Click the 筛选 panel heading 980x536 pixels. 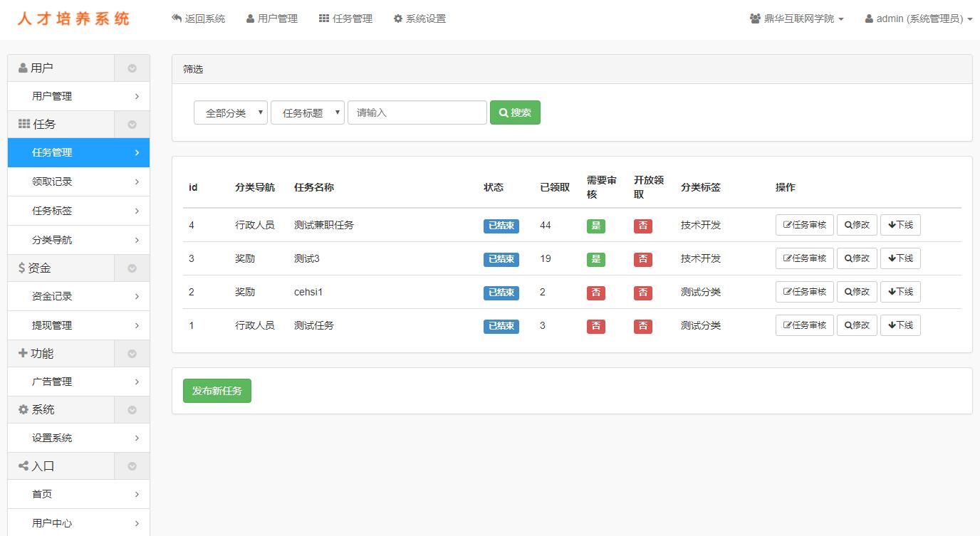click(x=193, y=69)
